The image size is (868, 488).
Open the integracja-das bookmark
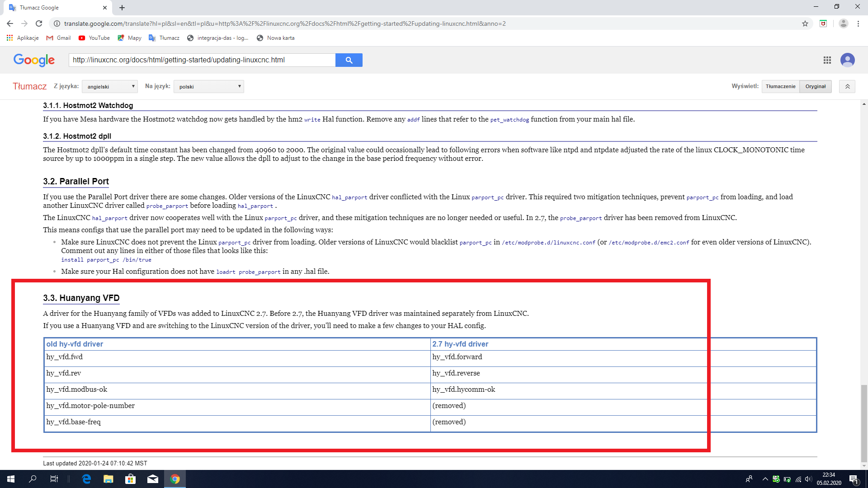217,38
